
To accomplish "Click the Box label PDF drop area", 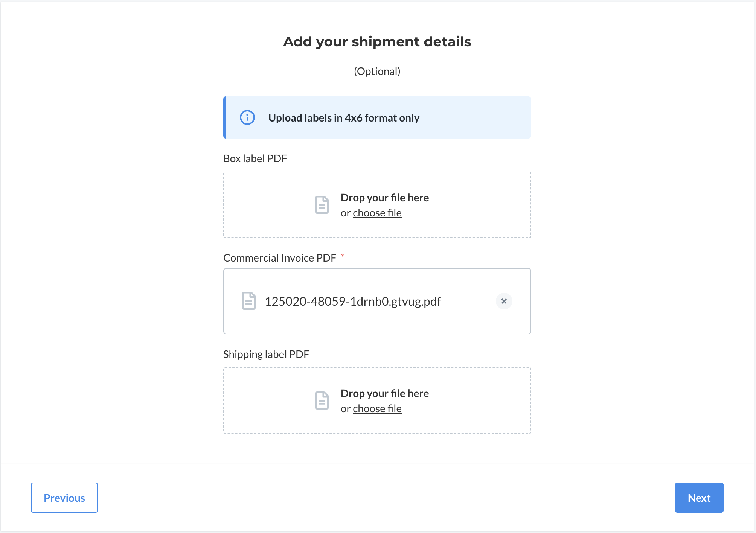I will (377, 205).
